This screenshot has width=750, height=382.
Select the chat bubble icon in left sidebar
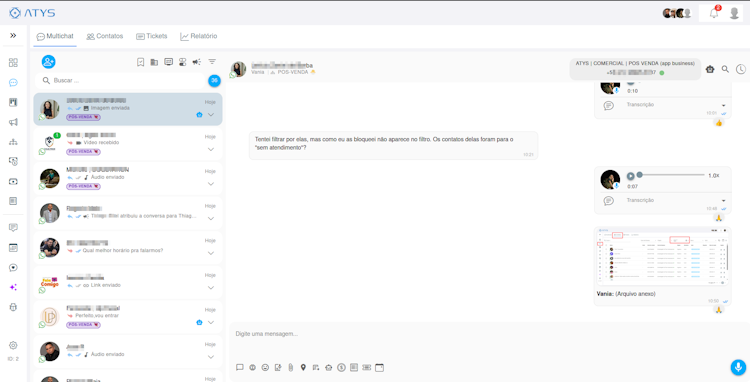coord(13,83)
